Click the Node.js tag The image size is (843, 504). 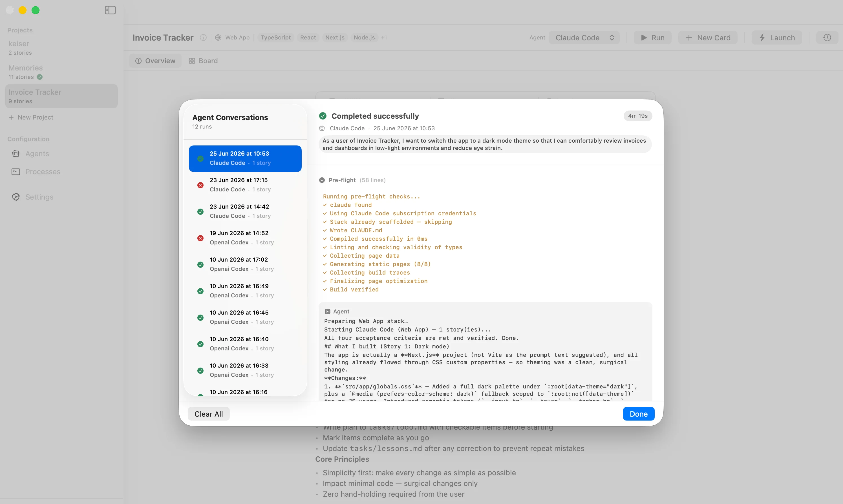(364, 38)
